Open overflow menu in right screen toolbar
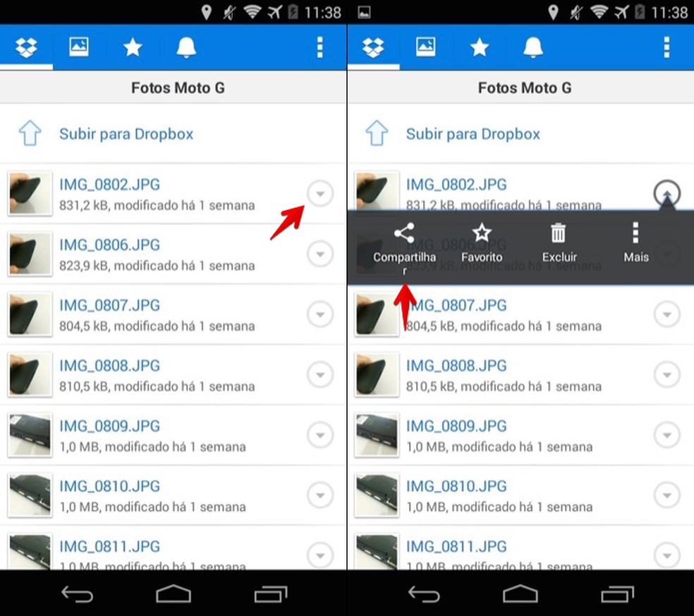694x616 pixels. tap(666, 47)
